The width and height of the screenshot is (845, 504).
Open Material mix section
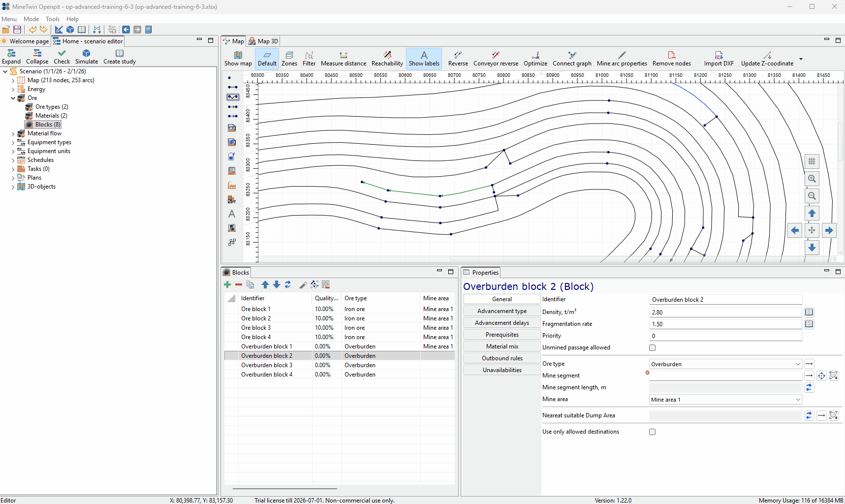point(502,346)
